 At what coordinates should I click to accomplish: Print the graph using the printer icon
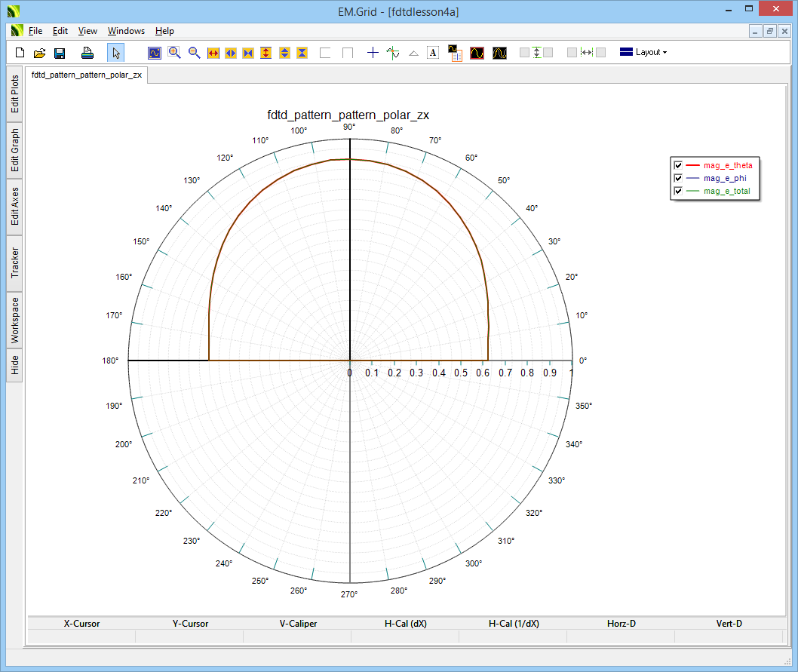pyautogui.click(x=87, y=53)
